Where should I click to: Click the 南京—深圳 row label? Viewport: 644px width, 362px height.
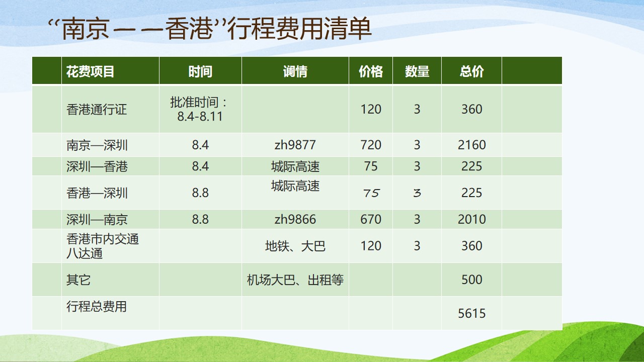pos(110,145)
